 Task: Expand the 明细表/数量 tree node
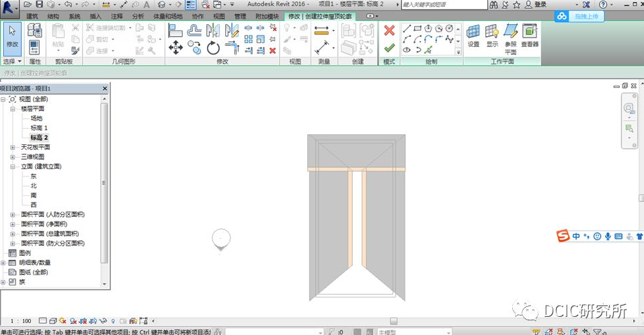3,263
